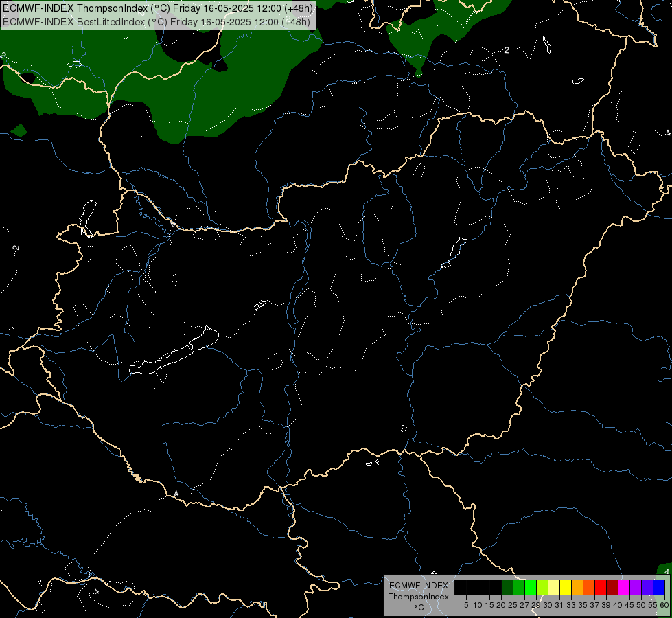This screenshot has width=672, height=618.
Task: Click the legend tick value '30'
Action: (548, 605)
